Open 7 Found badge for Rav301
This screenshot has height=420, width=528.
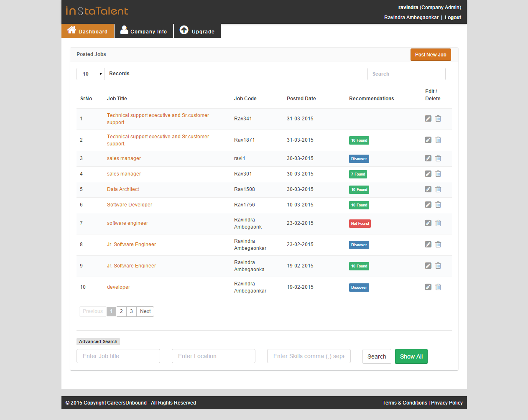pos(358,174)
